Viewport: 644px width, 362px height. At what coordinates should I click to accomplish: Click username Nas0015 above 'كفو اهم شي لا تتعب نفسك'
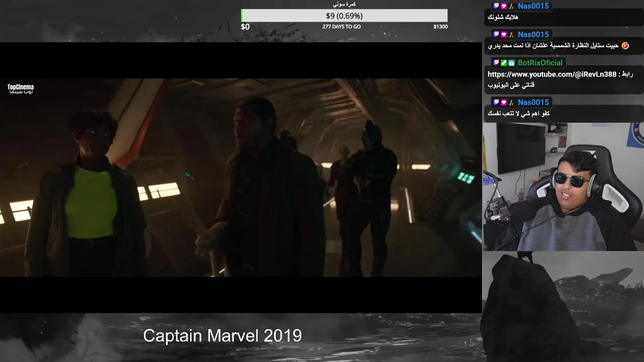coord(533,102)
